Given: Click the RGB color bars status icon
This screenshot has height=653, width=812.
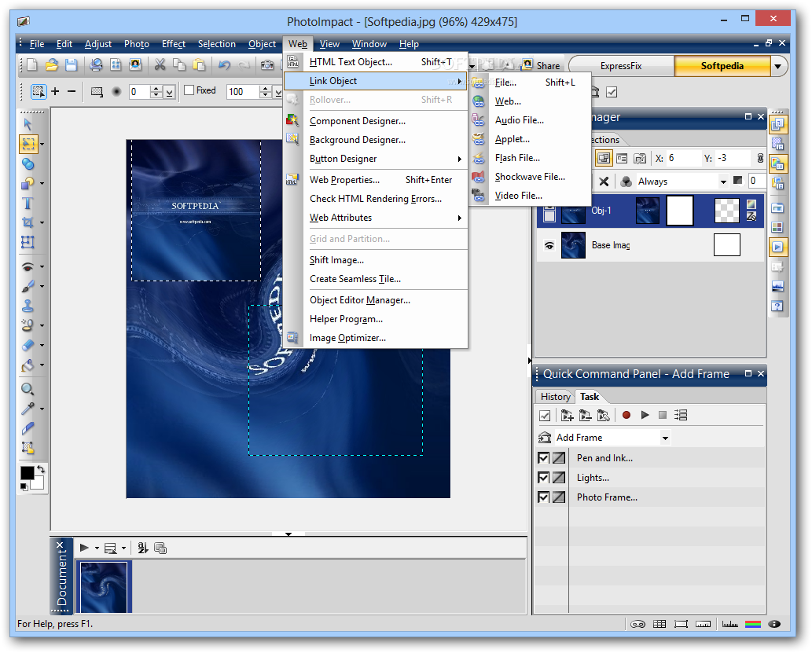Looking at the screenshot, I should click(753, 624).
